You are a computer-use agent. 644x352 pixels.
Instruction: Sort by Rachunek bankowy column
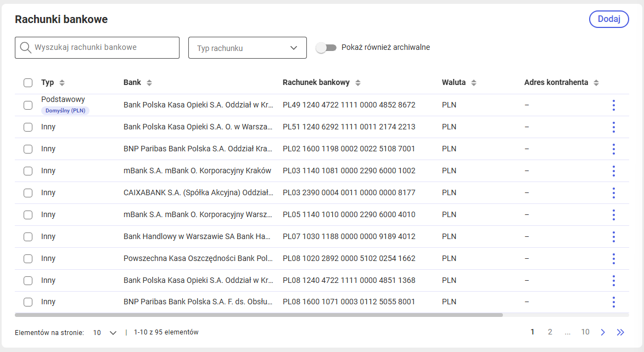tap(358, 83)
